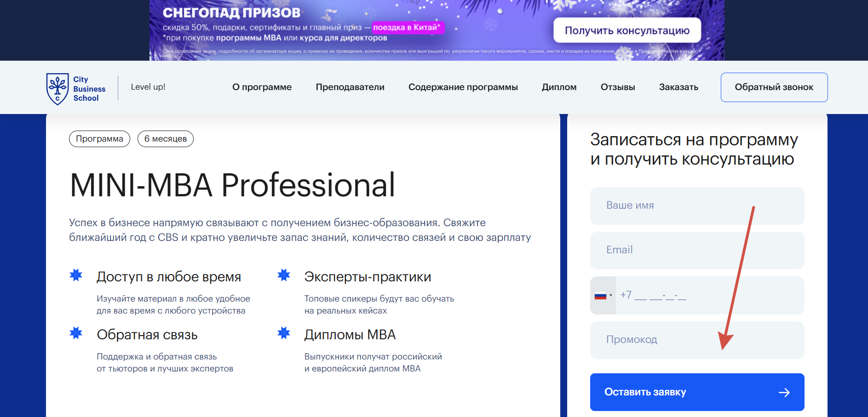Activate the "Промокод" input field

[x=697, y=340]
